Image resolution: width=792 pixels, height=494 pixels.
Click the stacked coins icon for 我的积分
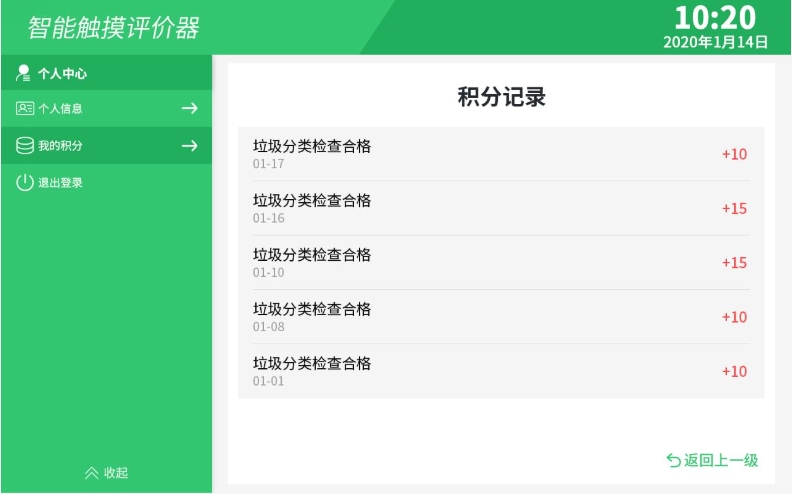pyautogui.click(x=25, y=146)
